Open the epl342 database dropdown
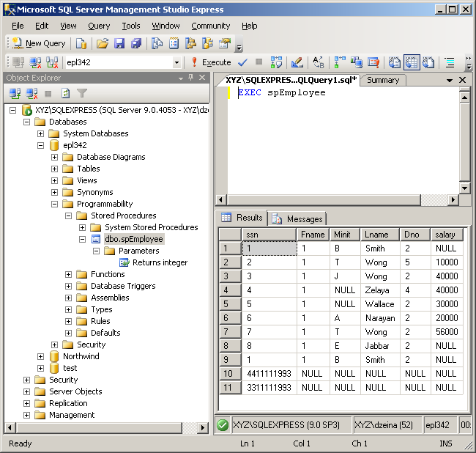The width and height of the screenshot is (476, 453). click(x=176, y=62)
